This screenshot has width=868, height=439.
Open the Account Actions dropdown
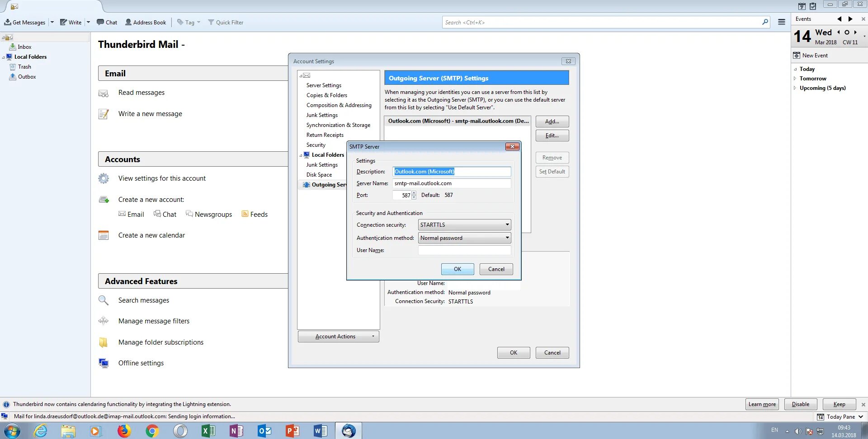tap(338, 336)
